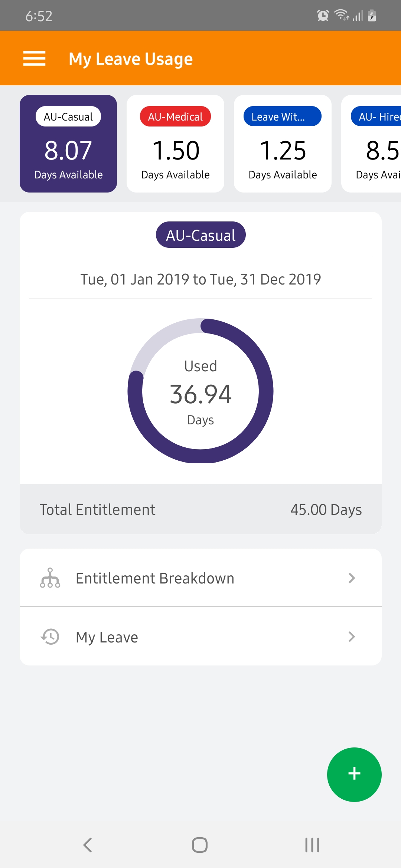Image resolution: width=401 pixels, height=868 pixels.
Task: Tap the alarm icon in status bar
Action: click(323, 16)
